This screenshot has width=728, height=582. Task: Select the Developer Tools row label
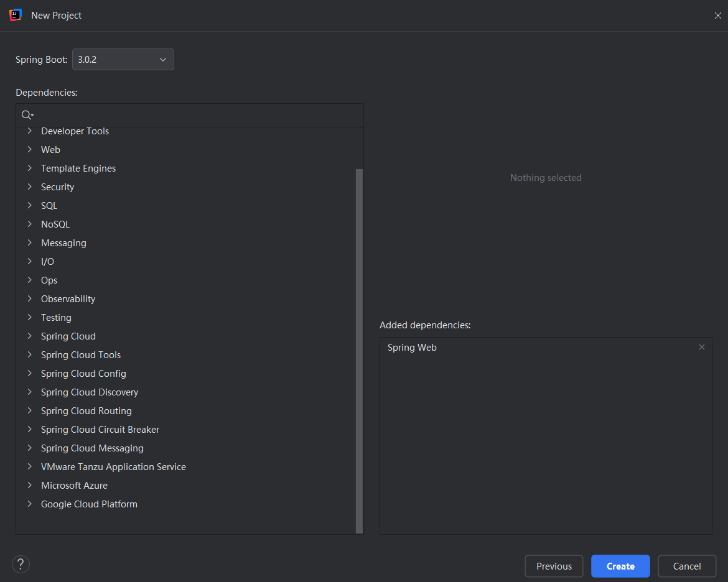click(x=75, y=131)
